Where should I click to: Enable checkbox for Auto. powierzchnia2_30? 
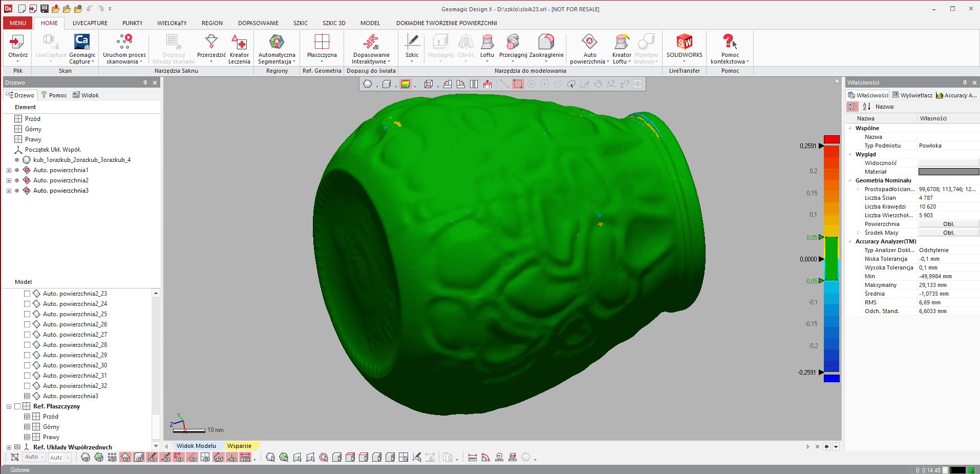coord(27,365)
